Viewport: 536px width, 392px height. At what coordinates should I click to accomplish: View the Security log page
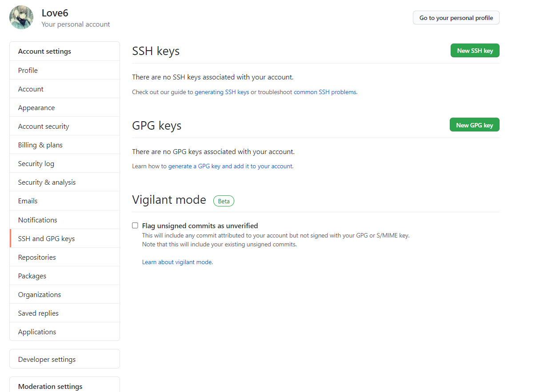[64, 163]
